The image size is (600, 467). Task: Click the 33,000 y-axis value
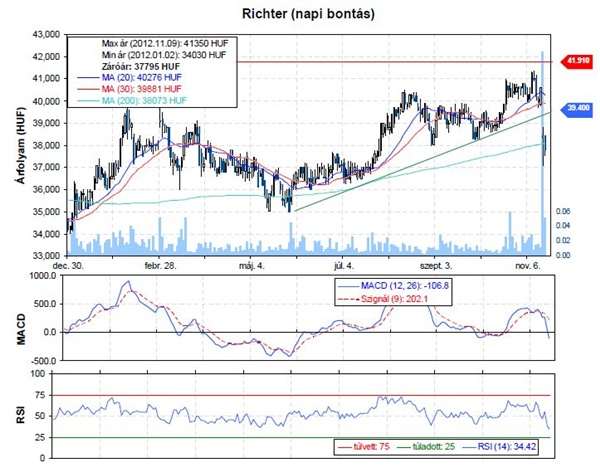pos(46,255)
